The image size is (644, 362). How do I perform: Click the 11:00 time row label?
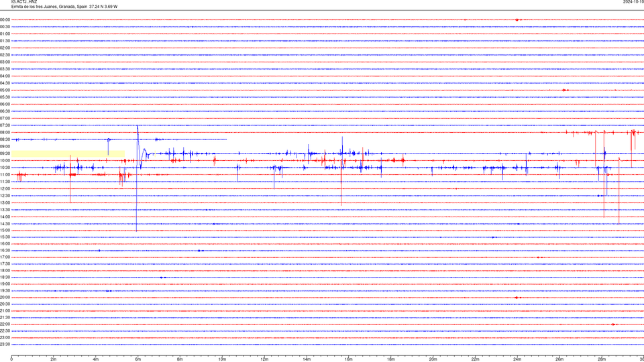[5, 174]
